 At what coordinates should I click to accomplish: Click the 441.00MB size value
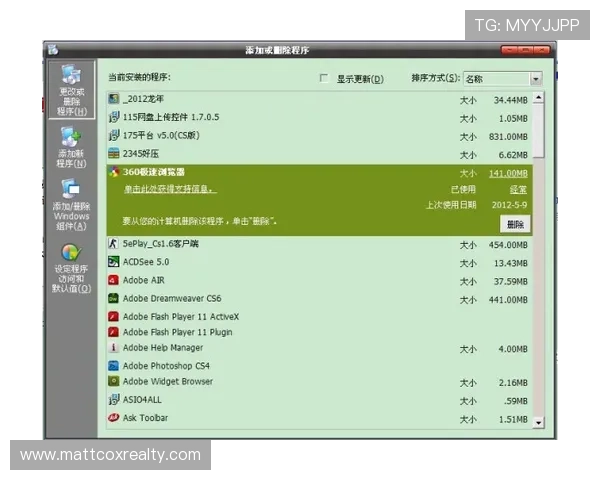[x=508, y=300]
